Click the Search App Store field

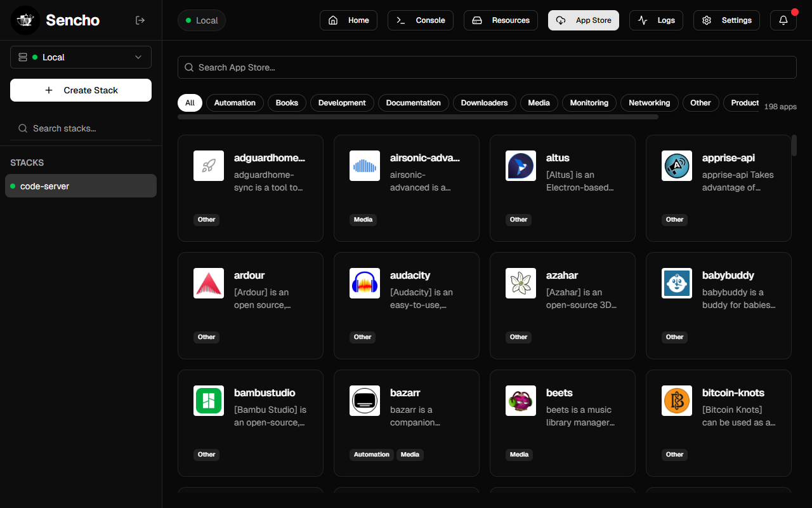click(487, 67)
